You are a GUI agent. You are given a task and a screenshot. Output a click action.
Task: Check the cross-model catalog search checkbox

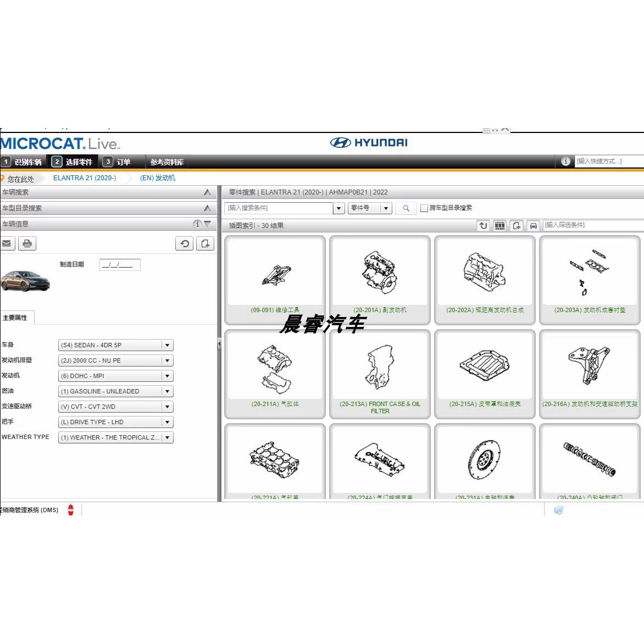[424, 208]
